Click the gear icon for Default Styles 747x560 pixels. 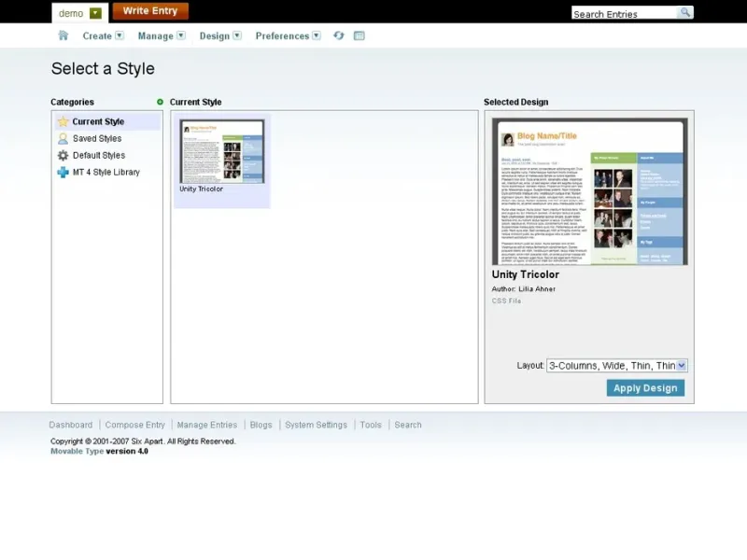pos(63,155)
